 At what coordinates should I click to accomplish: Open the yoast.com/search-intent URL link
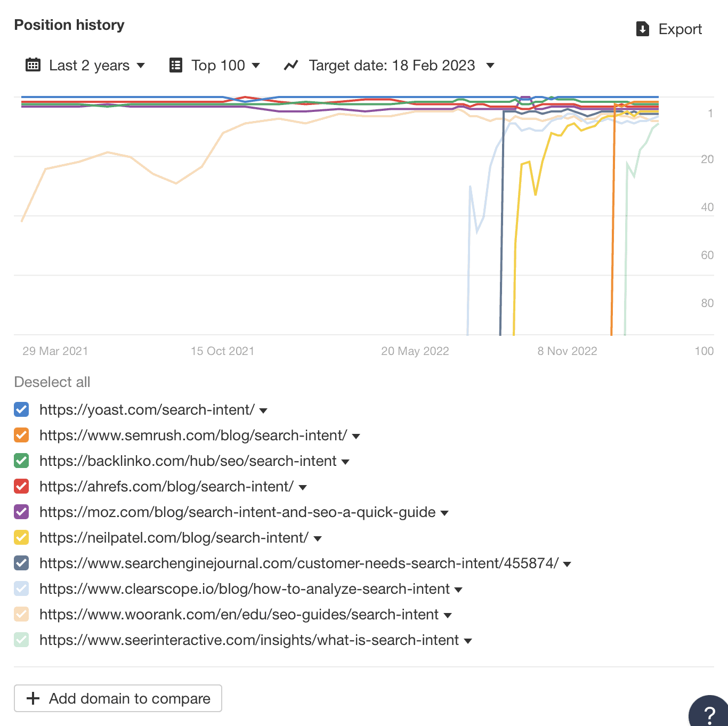pos(147,409)
